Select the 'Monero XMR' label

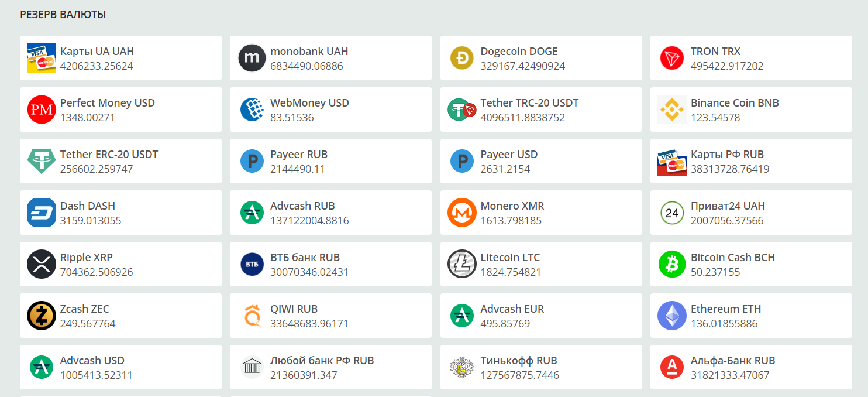(x=512, y=206)
